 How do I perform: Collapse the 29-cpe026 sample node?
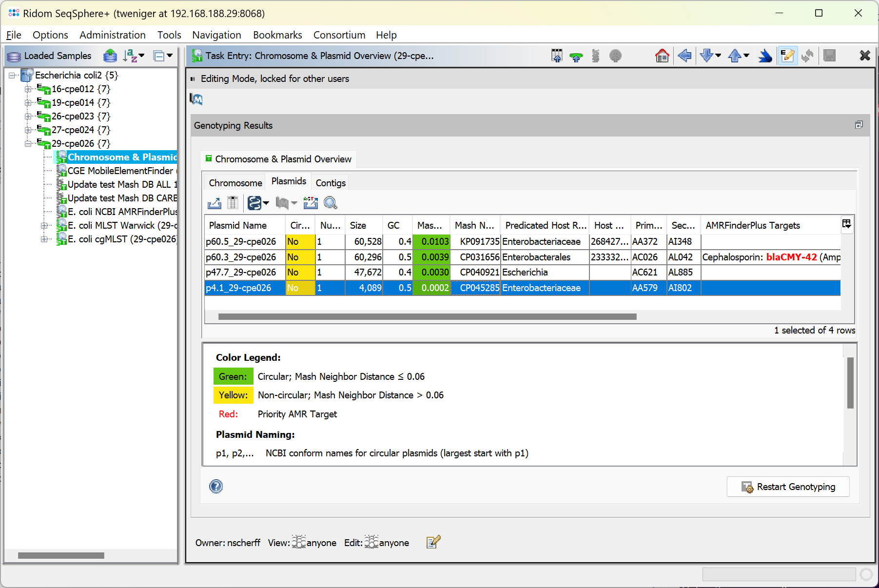[28, 144]
